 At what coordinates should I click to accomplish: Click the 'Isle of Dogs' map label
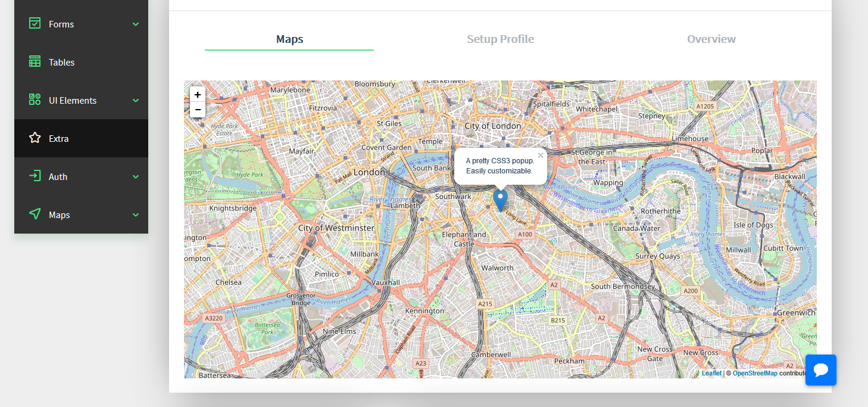(x=753, y=225)
